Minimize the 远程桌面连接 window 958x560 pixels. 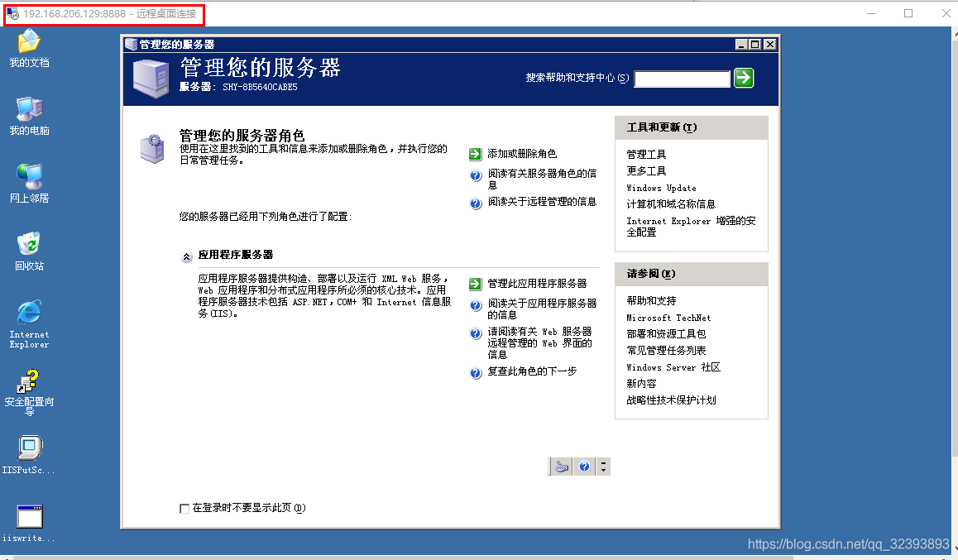pyautogui.click(x=871, y=13)
